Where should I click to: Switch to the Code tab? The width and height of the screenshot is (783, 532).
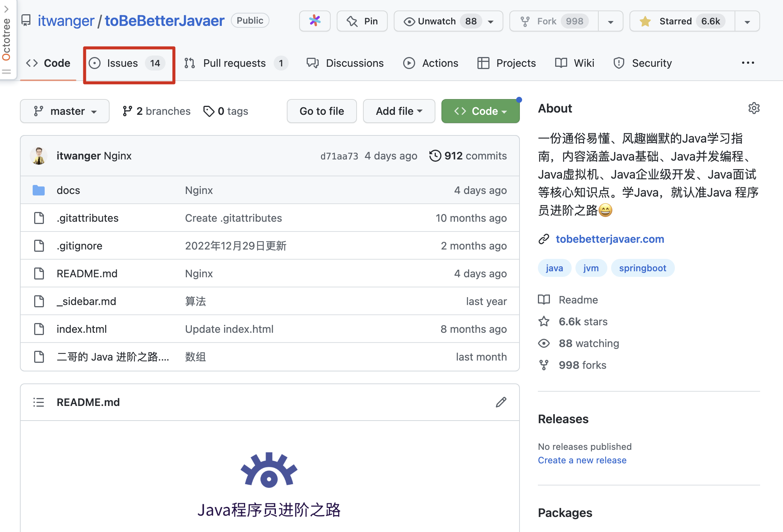(x=48, y=63)
